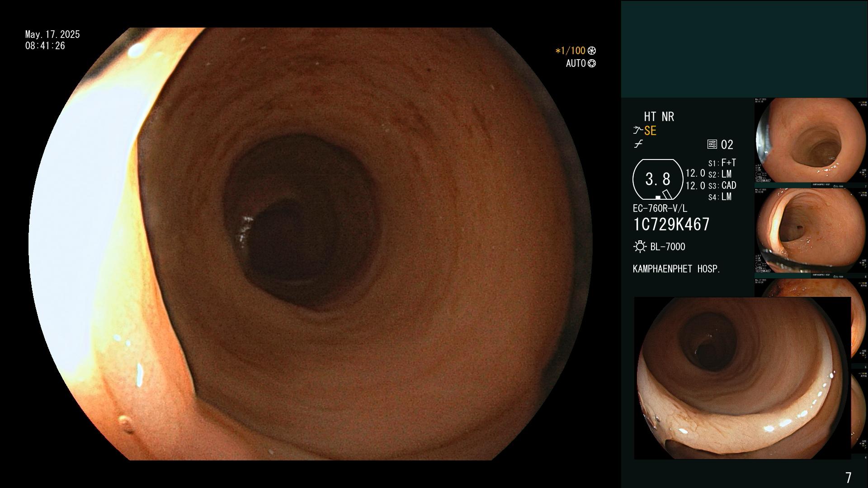868x488 pixels.
Task: Click the main live endoscopy view
Action: (x=311, y=244)
